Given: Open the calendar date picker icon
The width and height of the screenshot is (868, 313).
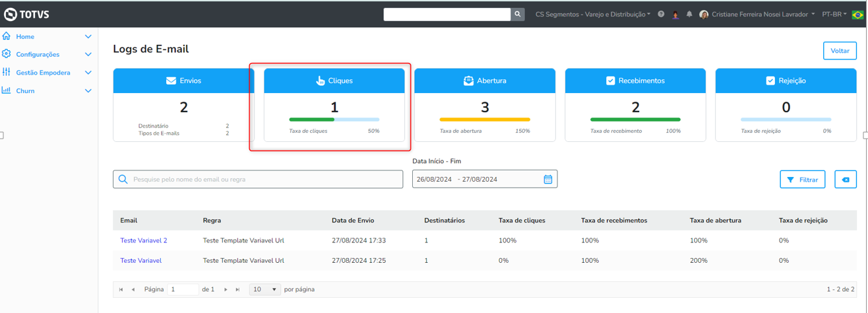Looking at the screenshot, I should pos(548,179).
